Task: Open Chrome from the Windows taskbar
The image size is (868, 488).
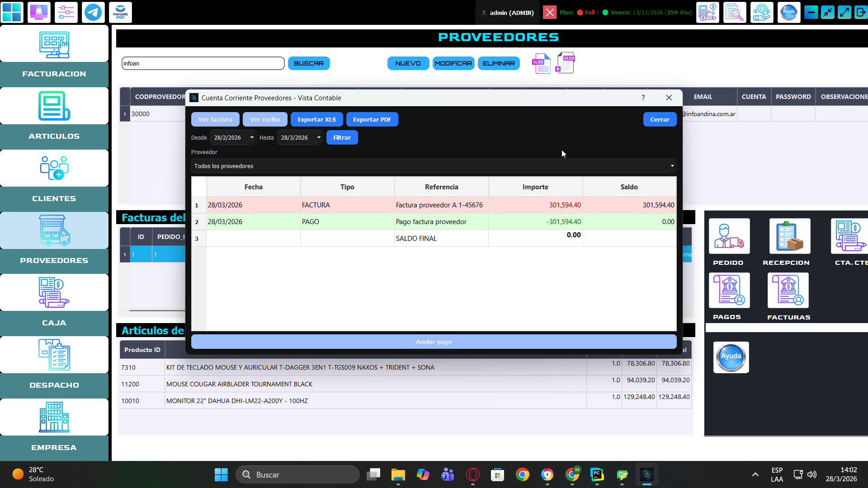Action: click(522, 475)
